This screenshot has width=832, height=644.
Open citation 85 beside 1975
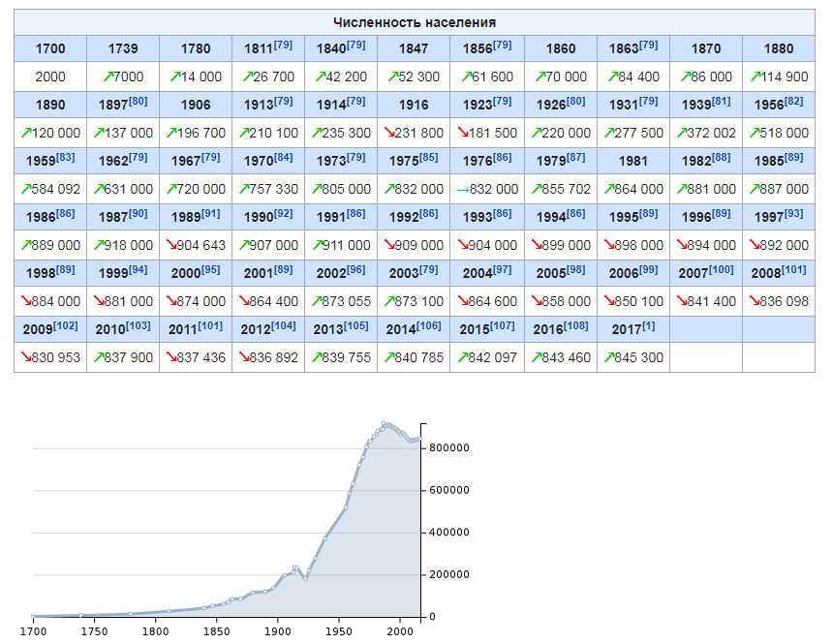click(x=429, y=157)
